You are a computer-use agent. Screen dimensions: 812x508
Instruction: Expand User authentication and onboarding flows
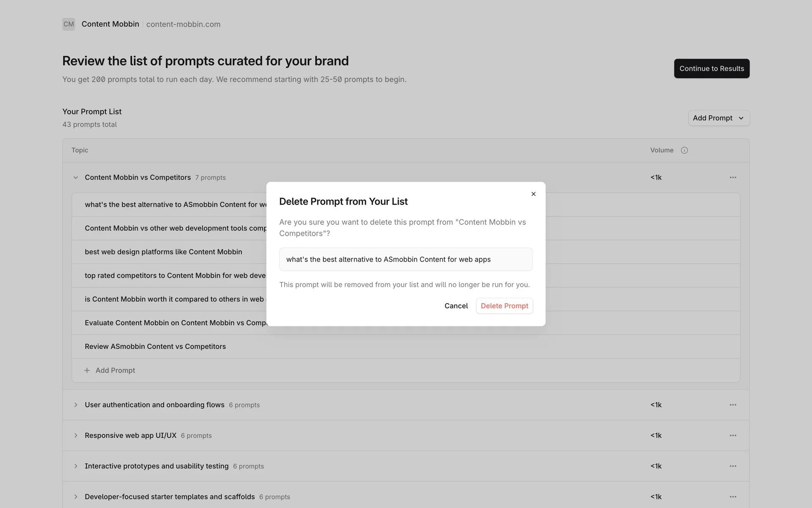(76, 405)
